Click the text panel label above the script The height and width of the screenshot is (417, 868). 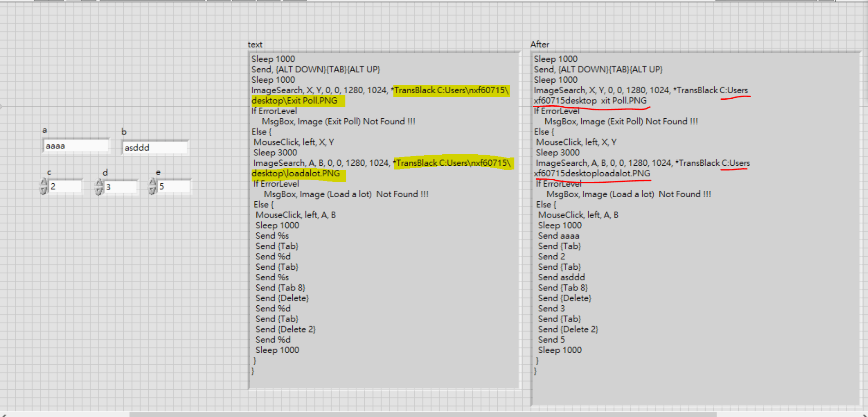[254, 44]
